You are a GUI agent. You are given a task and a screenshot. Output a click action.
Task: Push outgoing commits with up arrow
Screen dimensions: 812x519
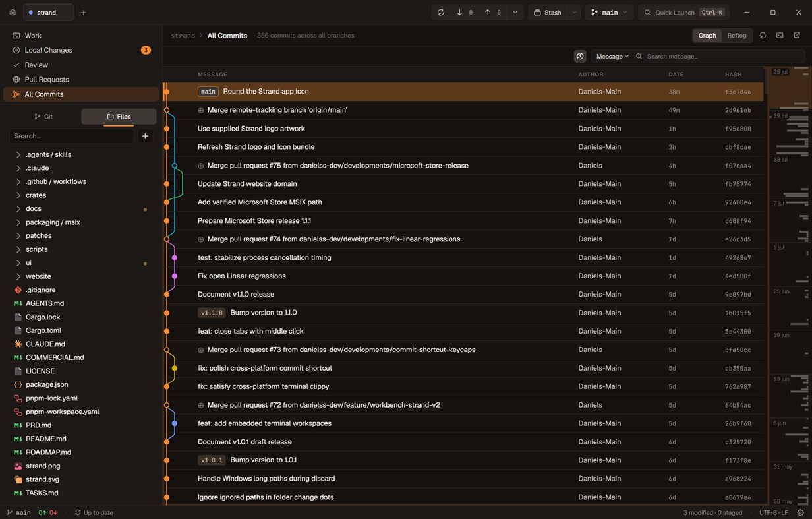[x=493, y=13]
